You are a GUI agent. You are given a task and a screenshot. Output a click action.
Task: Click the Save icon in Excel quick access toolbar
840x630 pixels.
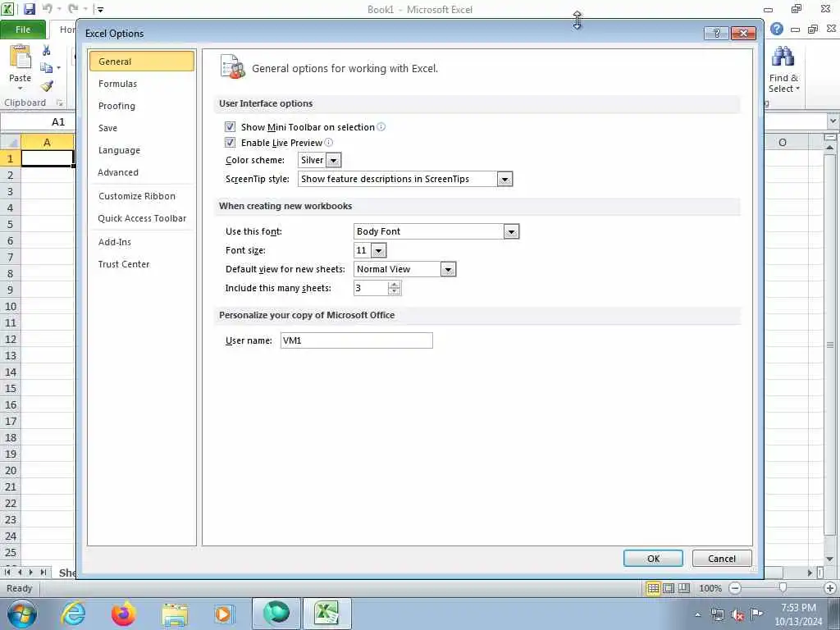coord(29,8)
